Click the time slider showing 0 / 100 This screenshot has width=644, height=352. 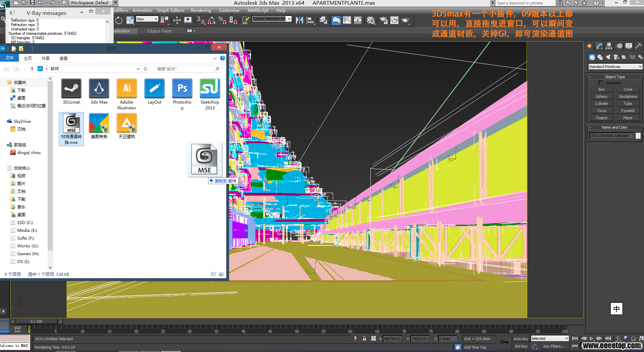click(x=37, y=322)
